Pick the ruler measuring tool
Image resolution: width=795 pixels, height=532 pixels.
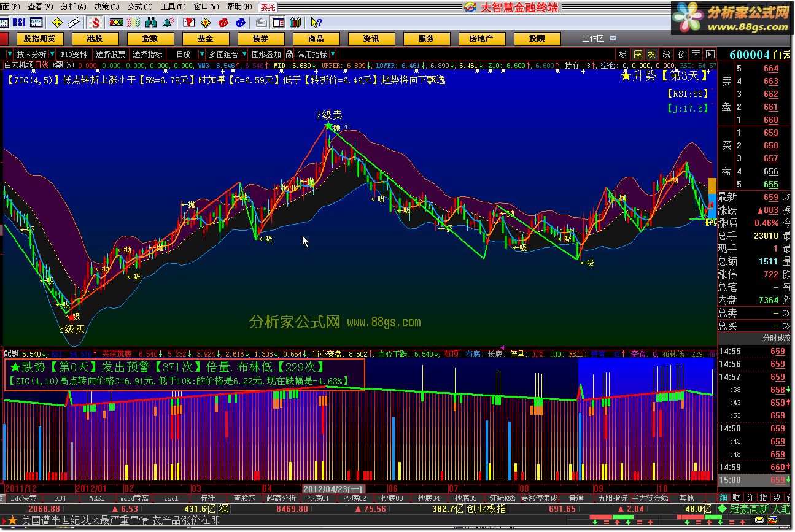pyautogui.click(x=74, y=23)
